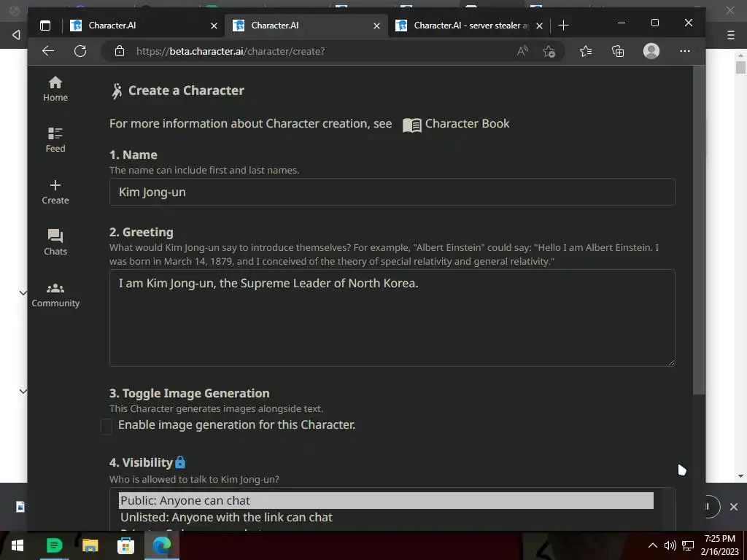
Task: Open the Favorites list icon
Action: [586, 51]
